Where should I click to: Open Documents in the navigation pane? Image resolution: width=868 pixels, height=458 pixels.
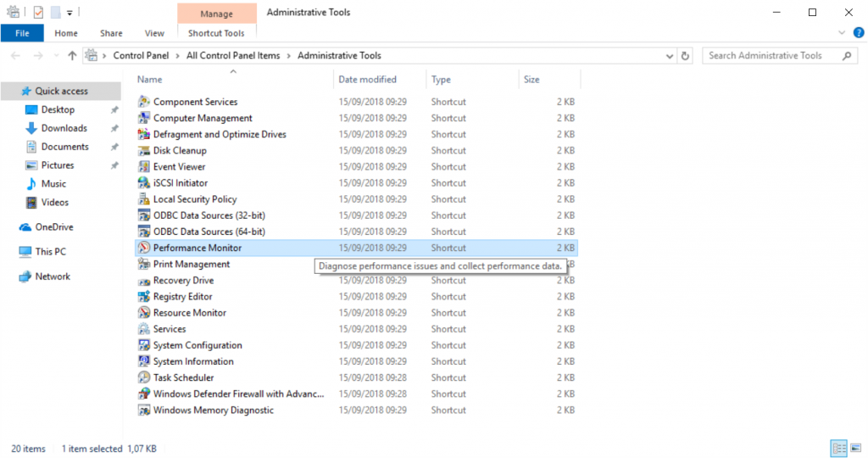point(64,147)
